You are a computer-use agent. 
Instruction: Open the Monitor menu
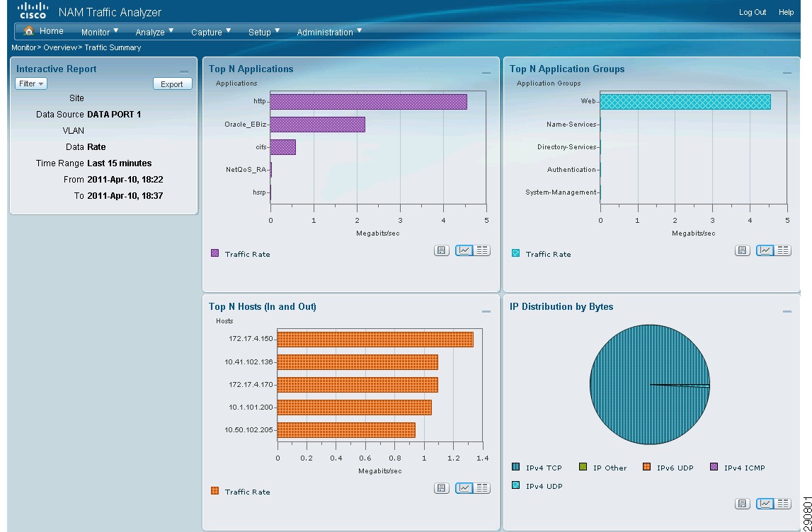pos(100,32)
